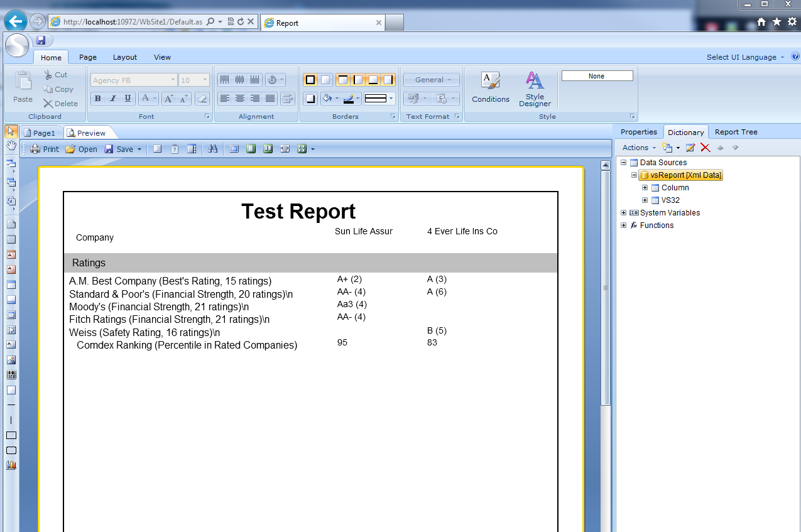Open the Actions dropdown in Dictionary panel
Screen dimensions: 801x532
coord(639,148)
